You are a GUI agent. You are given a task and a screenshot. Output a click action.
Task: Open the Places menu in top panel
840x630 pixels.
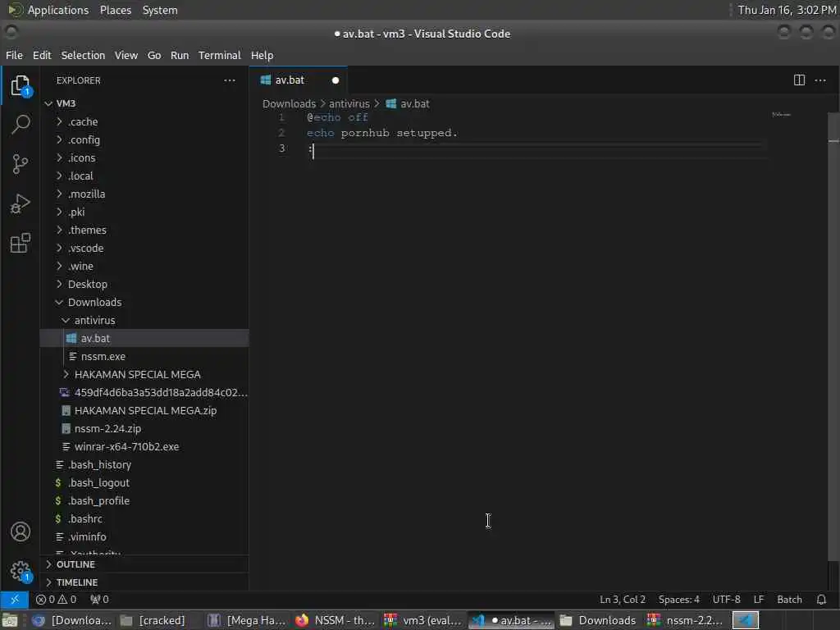[x=115, y=10]
